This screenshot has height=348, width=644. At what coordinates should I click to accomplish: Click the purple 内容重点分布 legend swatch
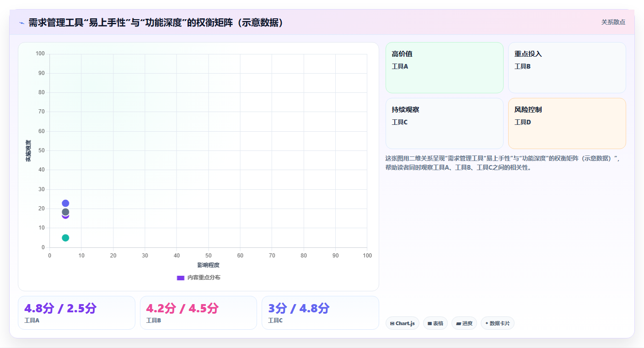pos(181,278)
